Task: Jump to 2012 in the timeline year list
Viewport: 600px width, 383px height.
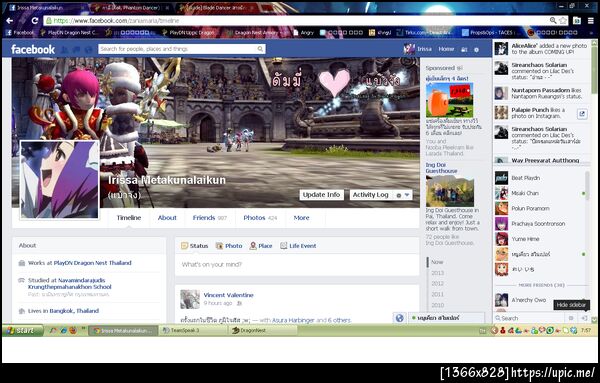Action: [x=437, y=284]
